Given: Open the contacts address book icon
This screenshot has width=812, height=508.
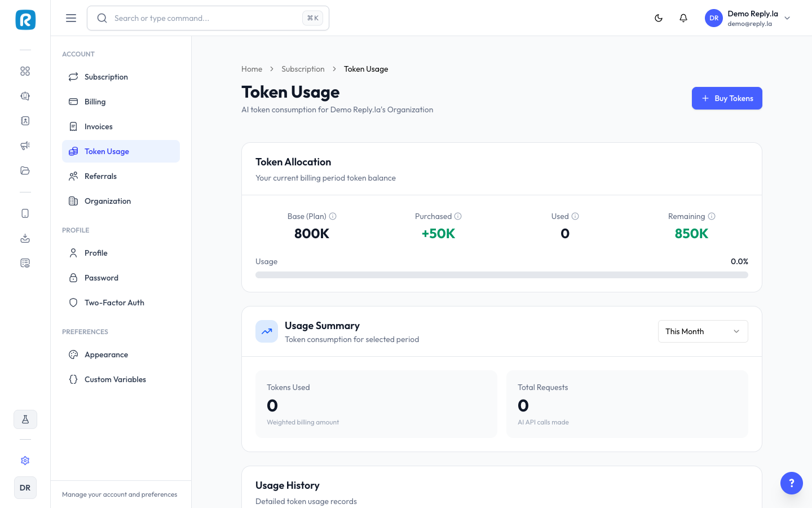Looking at the screenshot, I should pos(25,121).
